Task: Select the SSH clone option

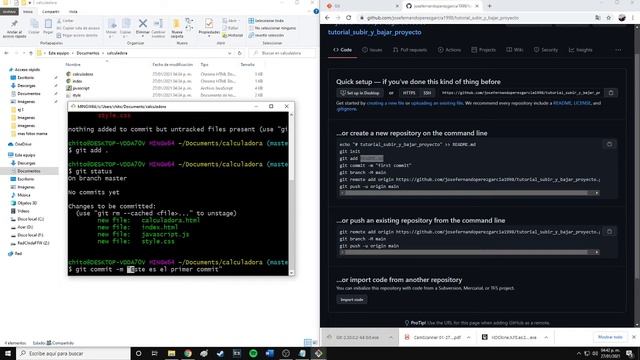Action: [427, 93]
